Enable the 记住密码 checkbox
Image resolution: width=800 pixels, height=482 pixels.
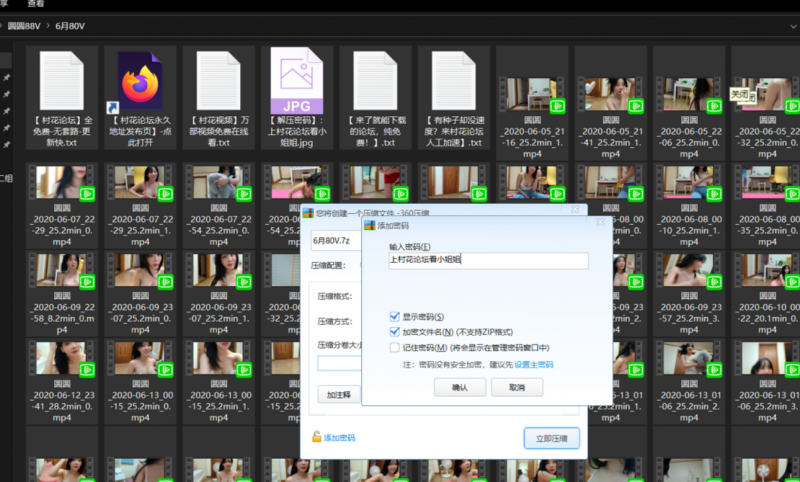[x=394, y=347]
